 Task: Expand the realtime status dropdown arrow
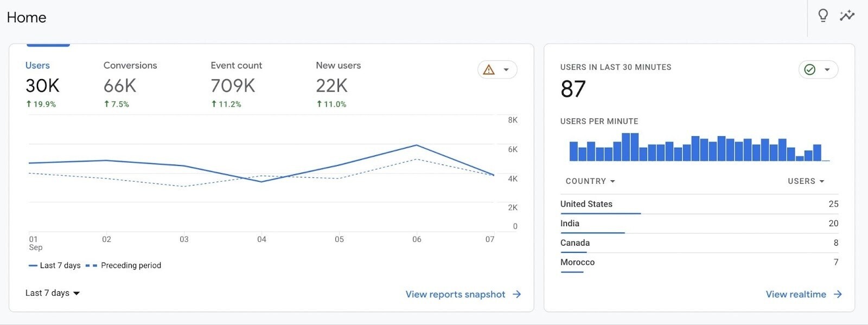827,70
